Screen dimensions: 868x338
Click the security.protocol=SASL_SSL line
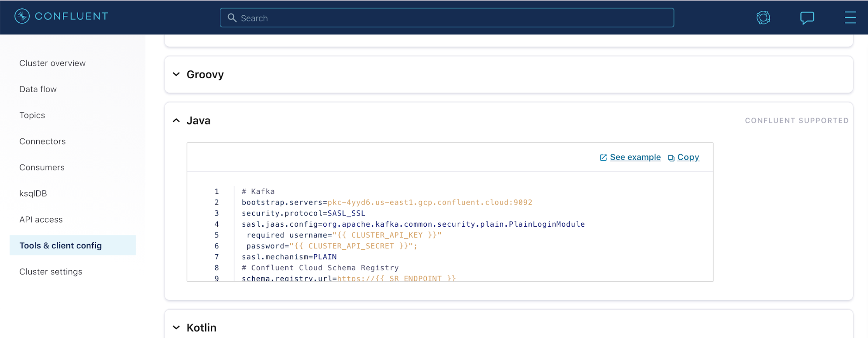tap(303, 213)
